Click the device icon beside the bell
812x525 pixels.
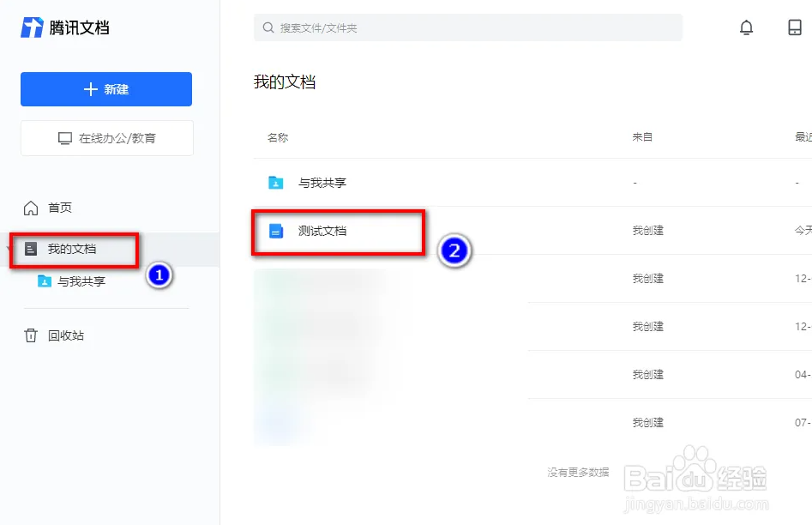[x=795, y=27]
